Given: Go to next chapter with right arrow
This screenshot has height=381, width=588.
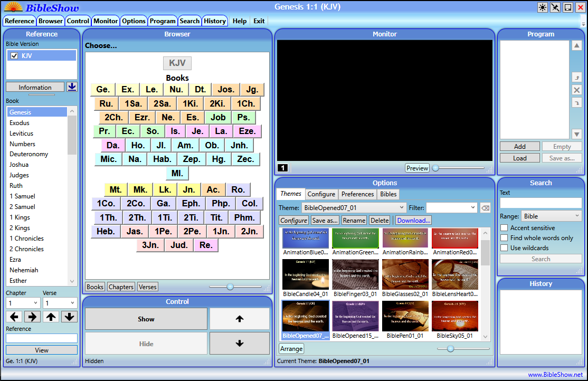Looking at the screenshot, I should pyautogui.click(x=32, y=317).
